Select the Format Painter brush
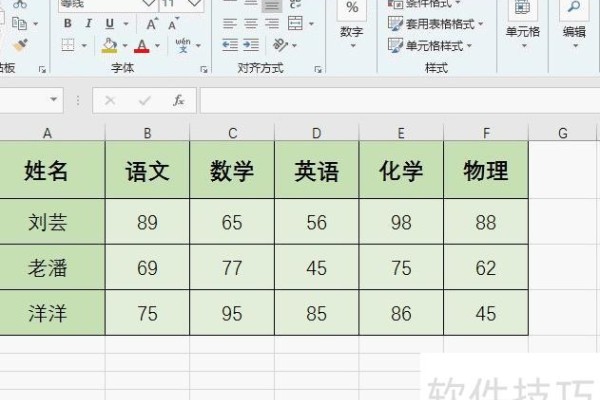 [x=19, y=46]
